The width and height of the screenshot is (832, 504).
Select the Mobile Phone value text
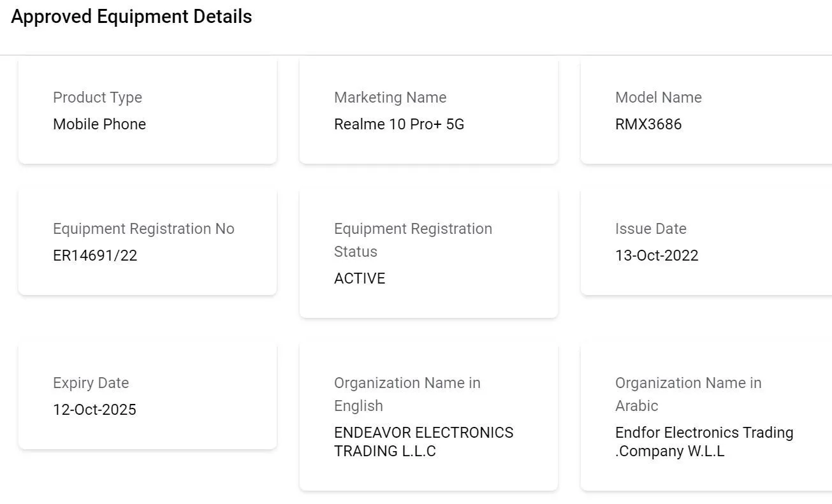click(x=99, y=124)
